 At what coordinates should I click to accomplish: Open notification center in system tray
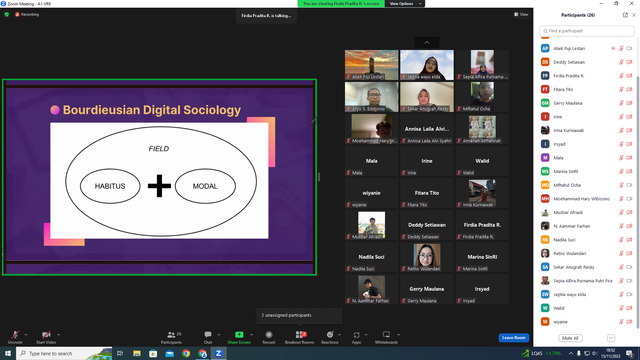point(630,353)
